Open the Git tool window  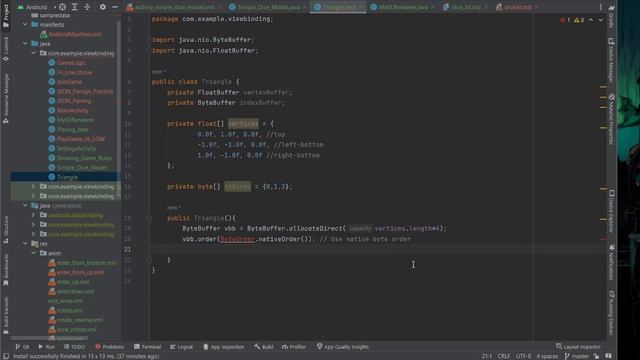[22, 347]
